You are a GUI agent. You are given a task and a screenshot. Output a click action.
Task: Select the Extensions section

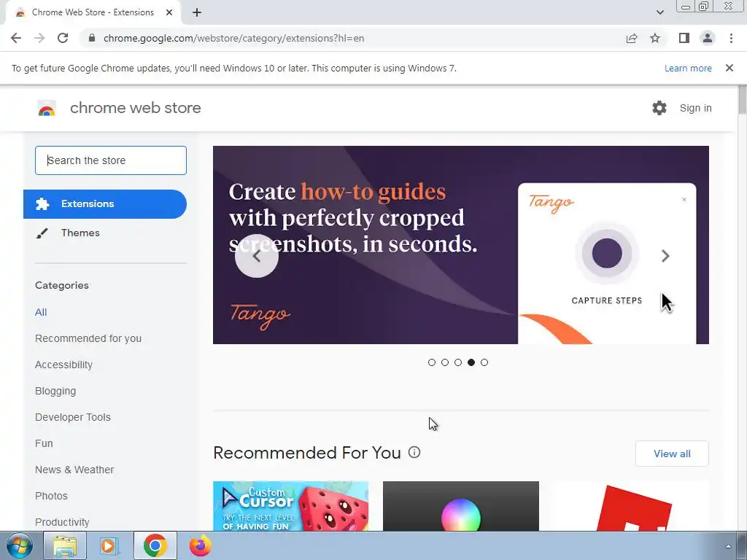[105, 204]
